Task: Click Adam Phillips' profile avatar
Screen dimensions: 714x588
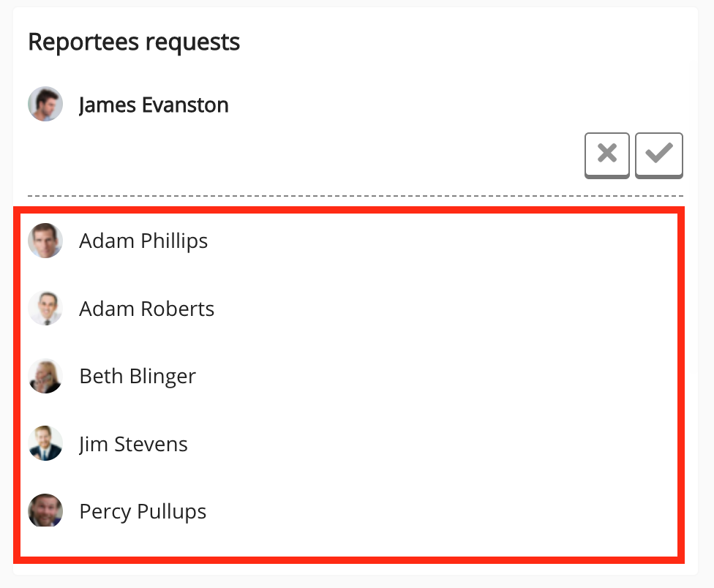Action: click(x=45, y=241)
